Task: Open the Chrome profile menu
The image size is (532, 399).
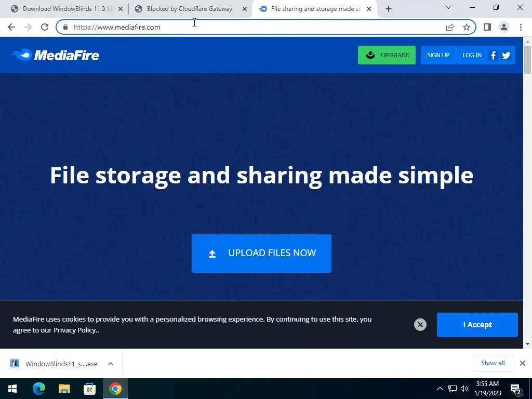Action: coord(504,27)
